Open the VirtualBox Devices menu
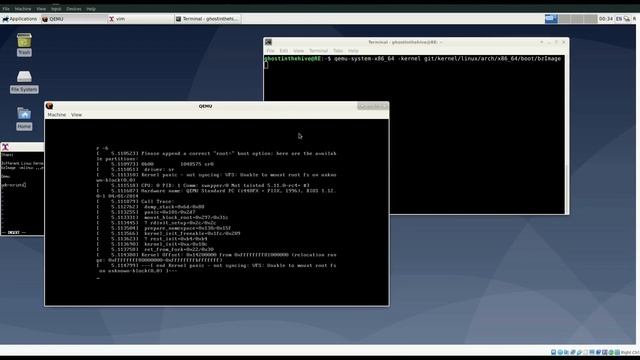Image resolution: width=640 pixels, height=360 pixels. [74, 9]
